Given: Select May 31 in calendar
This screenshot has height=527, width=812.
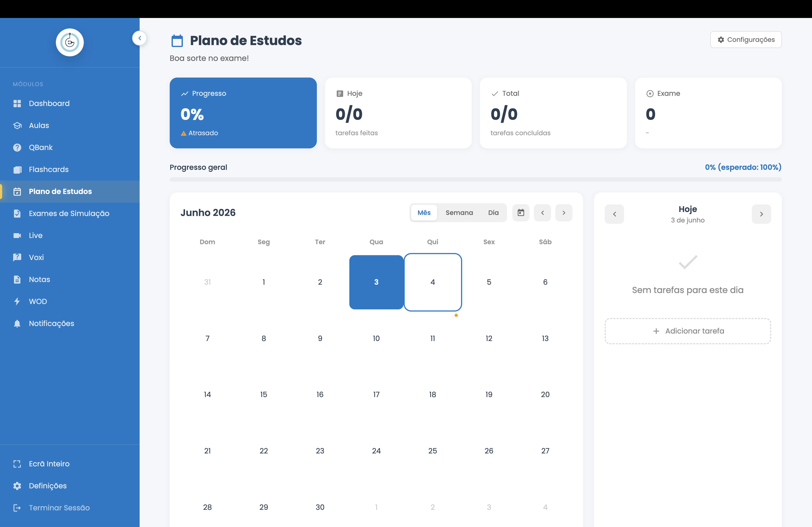Looking at the screenshot, I should [207, 282].
